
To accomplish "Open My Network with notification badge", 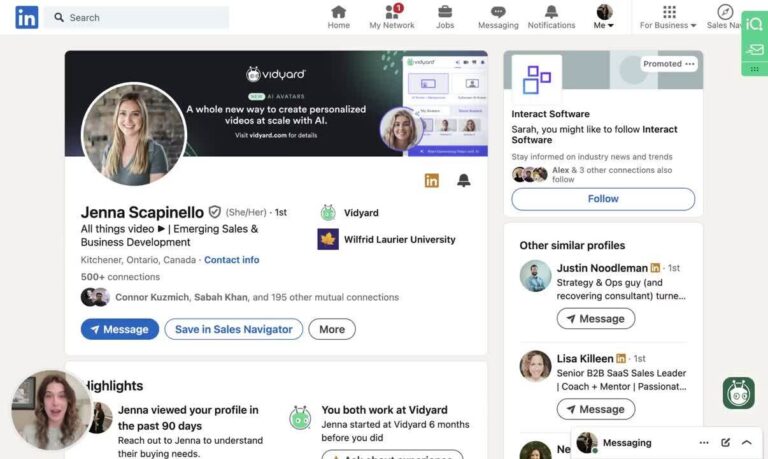I will (x=391, y=17).
